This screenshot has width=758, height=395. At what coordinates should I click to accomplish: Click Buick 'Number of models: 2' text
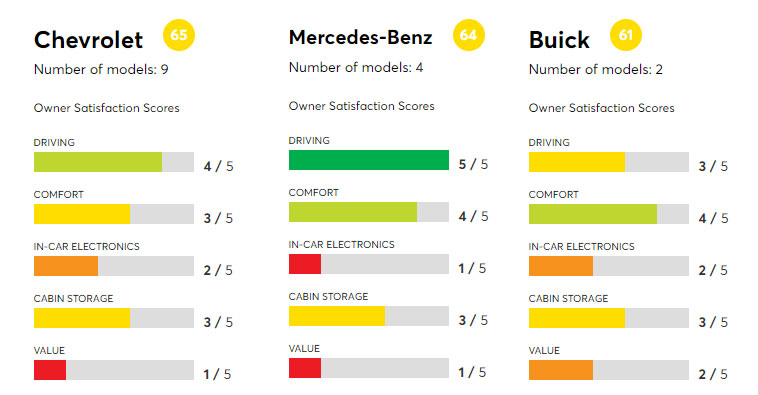pos(596,70)
